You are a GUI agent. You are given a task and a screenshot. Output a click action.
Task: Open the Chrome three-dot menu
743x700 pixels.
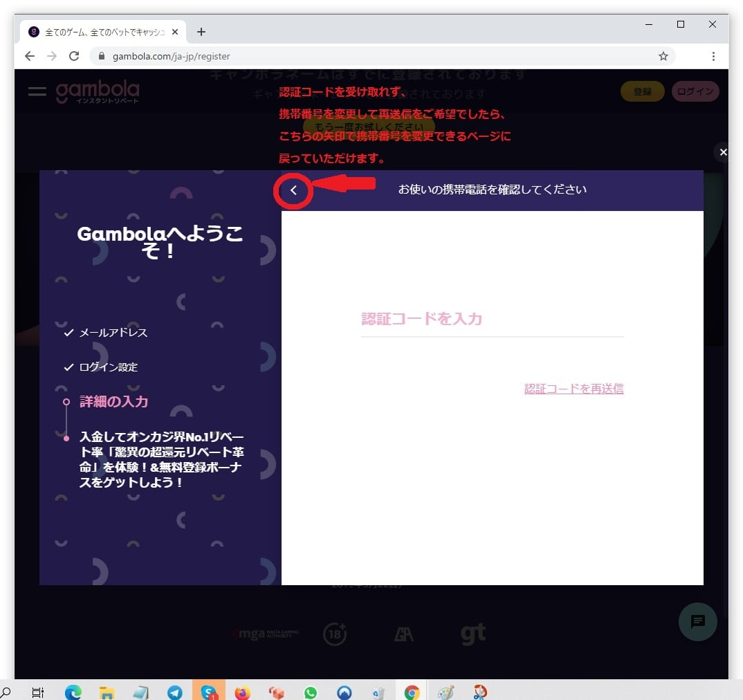click(x=713, y=57)
